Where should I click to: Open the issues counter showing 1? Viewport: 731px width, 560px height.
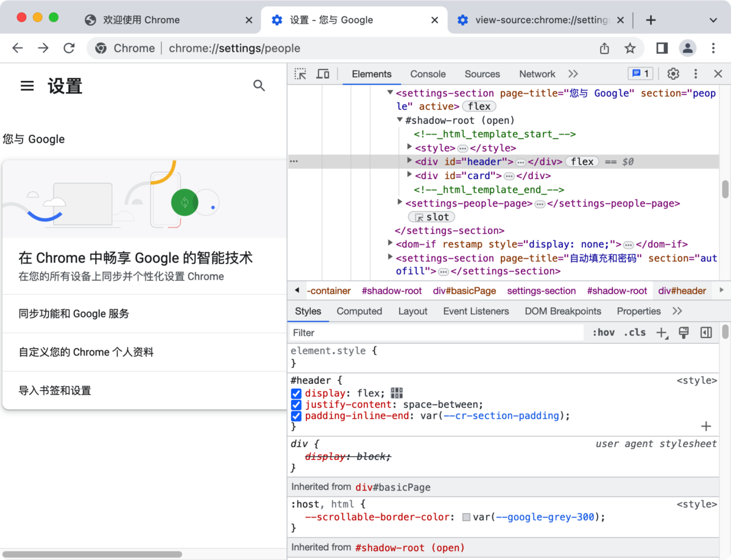pos(640,74)
